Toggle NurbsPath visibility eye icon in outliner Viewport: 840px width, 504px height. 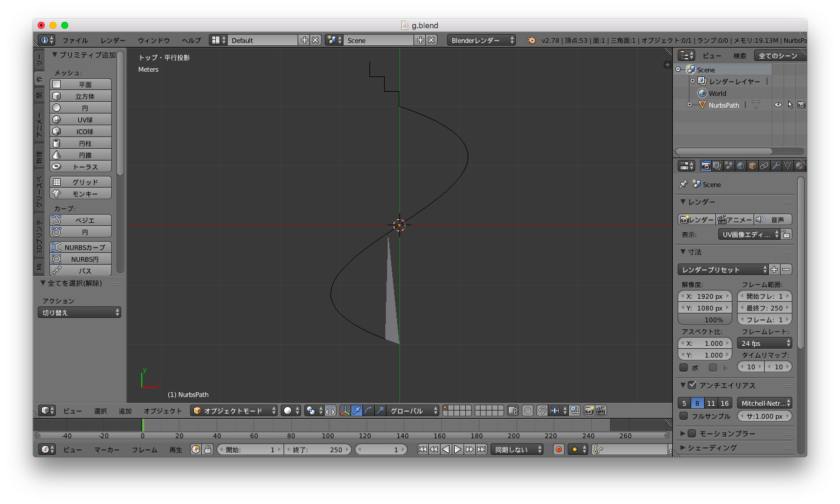pos(778,104)
